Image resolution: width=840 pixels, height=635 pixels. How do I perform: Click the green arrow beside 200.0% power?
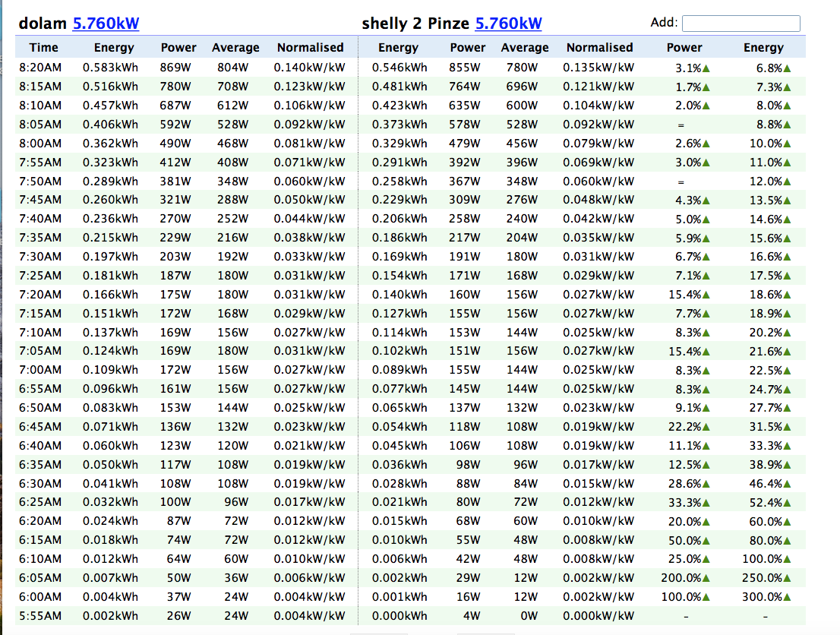pos(706,579)
